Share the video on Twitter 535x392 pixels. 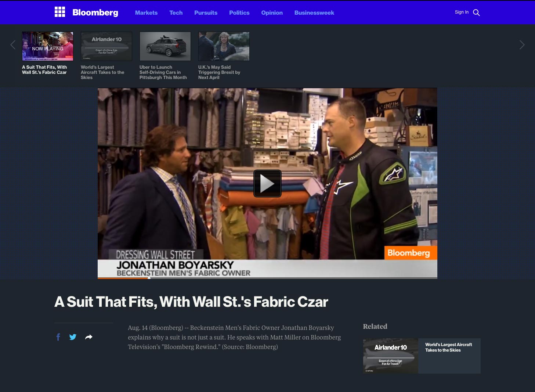click(x=73, y=337)
